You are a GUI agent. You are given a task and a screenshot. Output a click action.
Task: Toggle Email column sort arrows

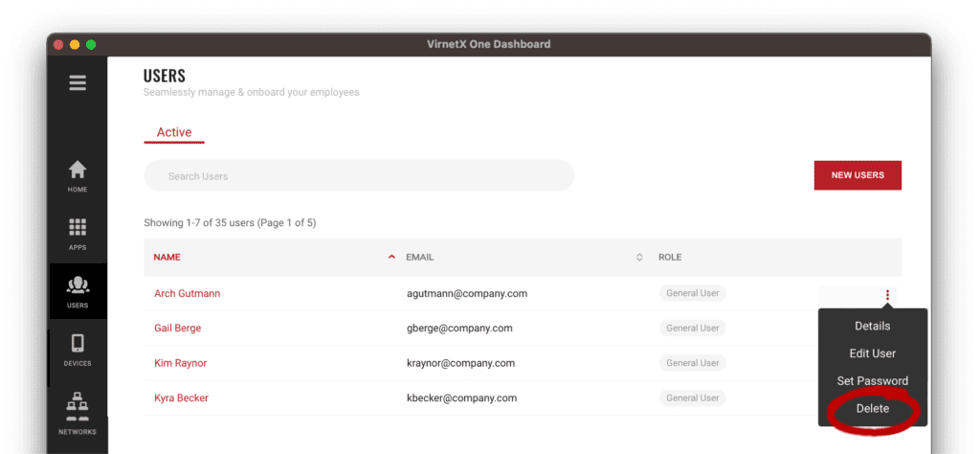click(639, 257)
